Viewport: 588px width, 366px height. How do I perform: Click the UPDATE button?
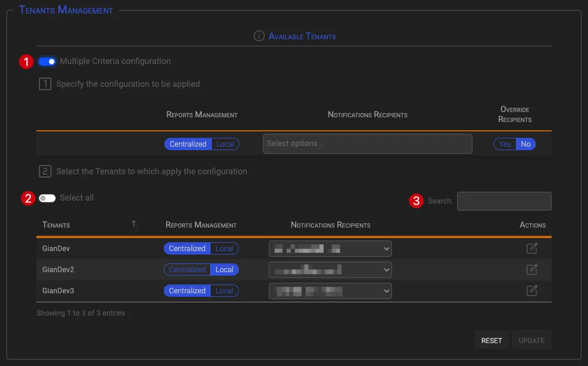point(532,341)
